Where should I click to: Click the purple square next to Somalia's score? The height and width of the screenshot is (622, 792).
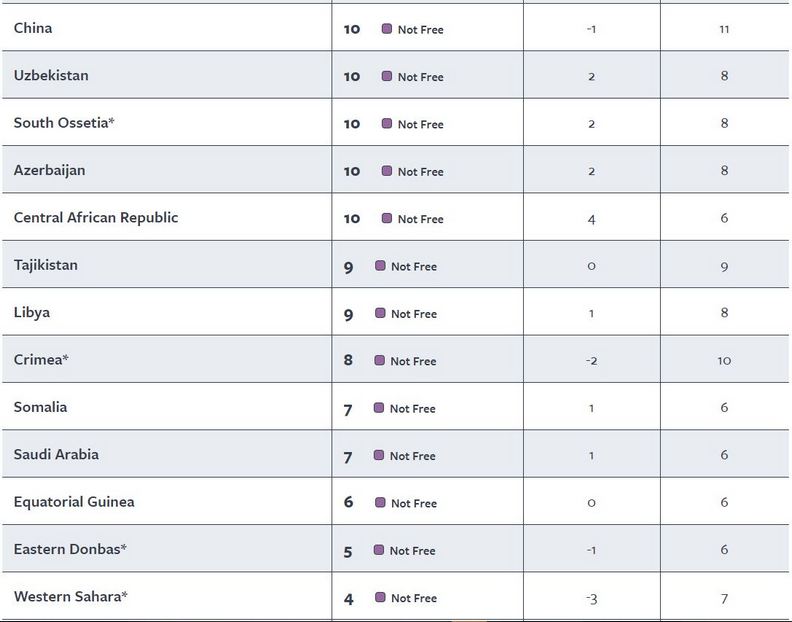click(x=379, y=407)
